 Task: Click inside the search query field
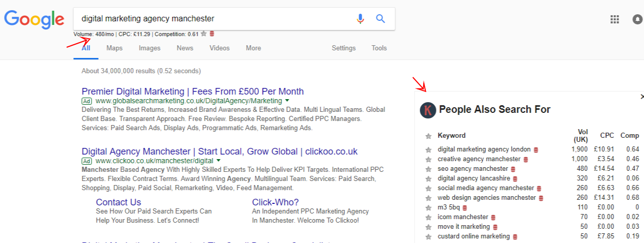click(x=214, y=19)
